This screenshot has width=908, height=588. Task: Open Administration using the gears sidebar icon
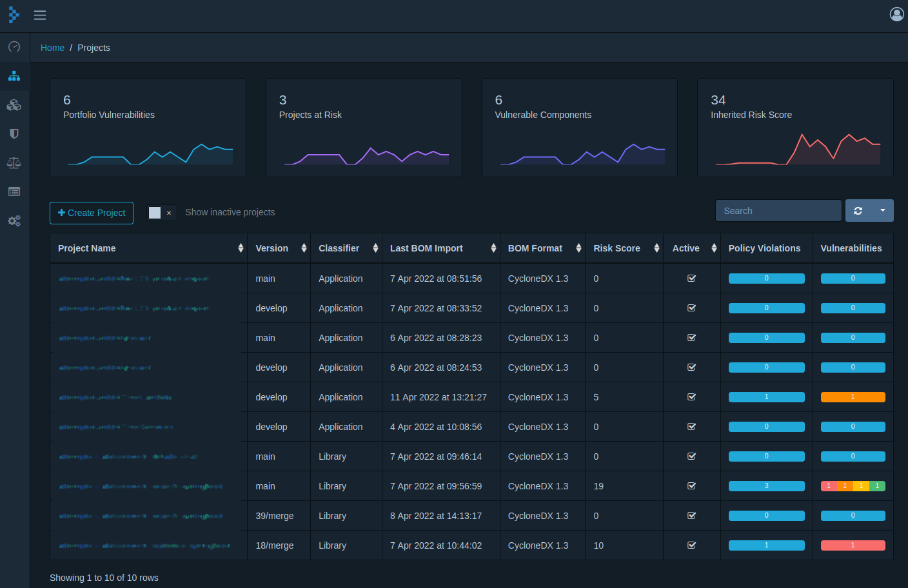click(x=14, y=220)
